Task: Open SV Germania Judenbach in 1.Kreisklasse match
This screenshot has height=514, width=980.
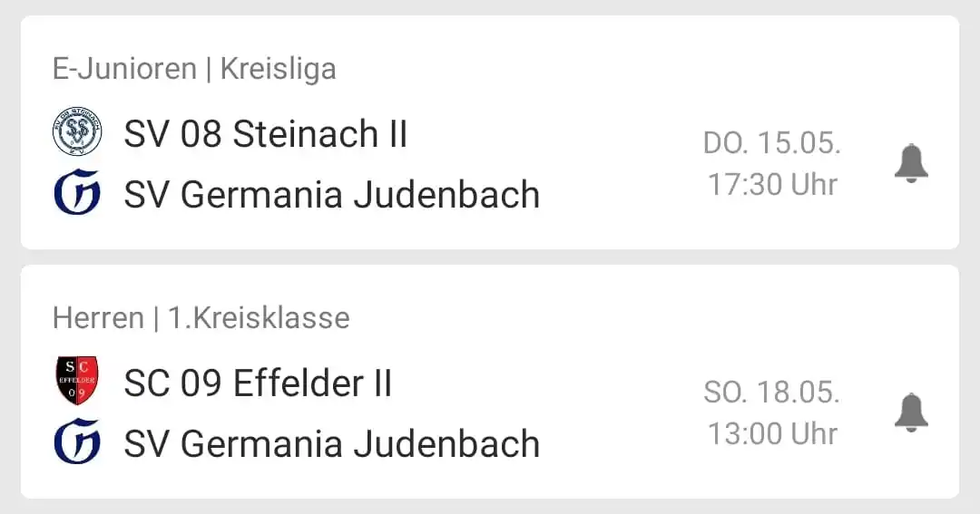Action: [x=332, y=443]
